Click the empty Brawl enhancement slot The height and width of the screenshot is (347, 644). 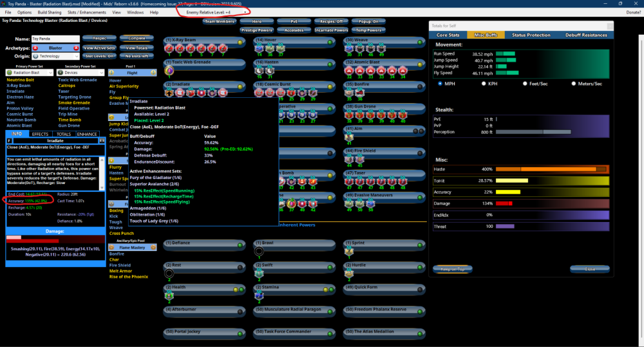pos(259,251)
